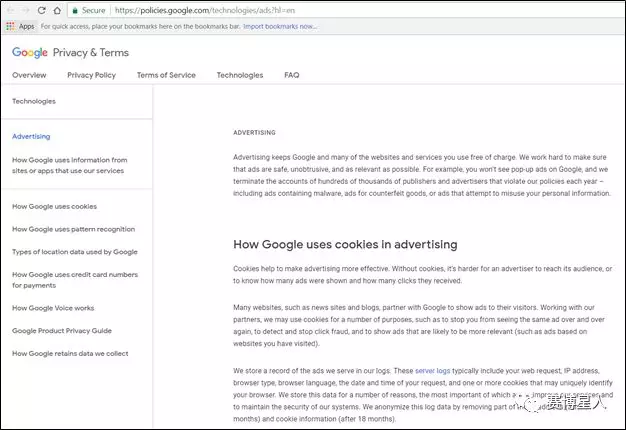Open How Google uses pattern recognition
This screenshot has height=430, width=626.
click(73, 229)
